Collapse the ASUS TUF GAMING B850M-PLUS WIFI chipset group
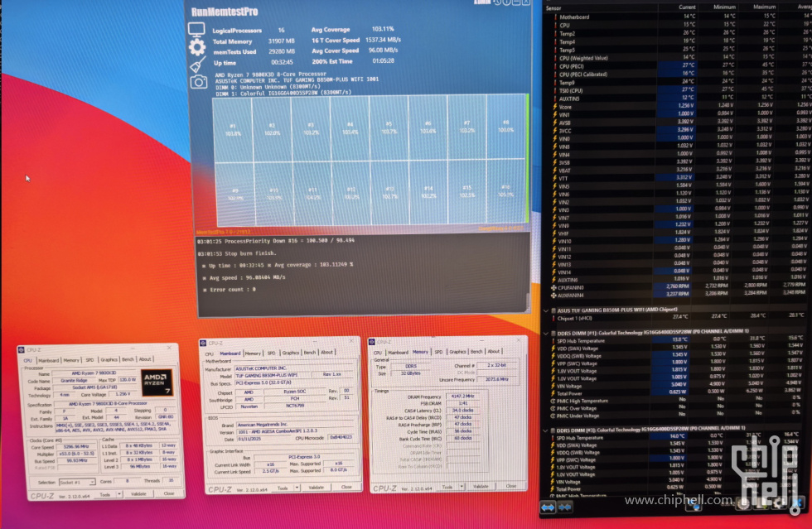Viewport: 812px width, 529px height. pyautogui.click(x=546, y=310)
